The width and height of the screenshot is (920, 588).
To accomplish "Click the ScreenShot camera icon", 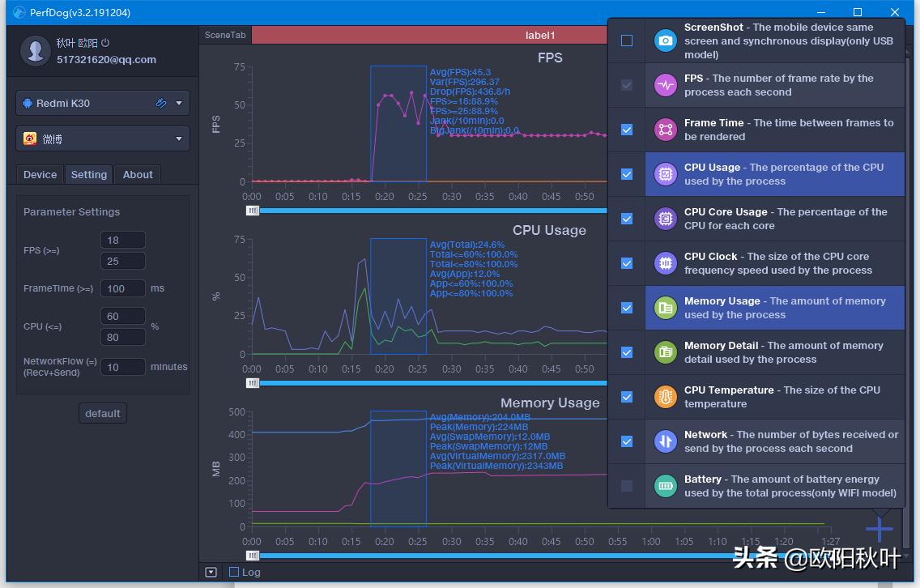I will point(666,40).
